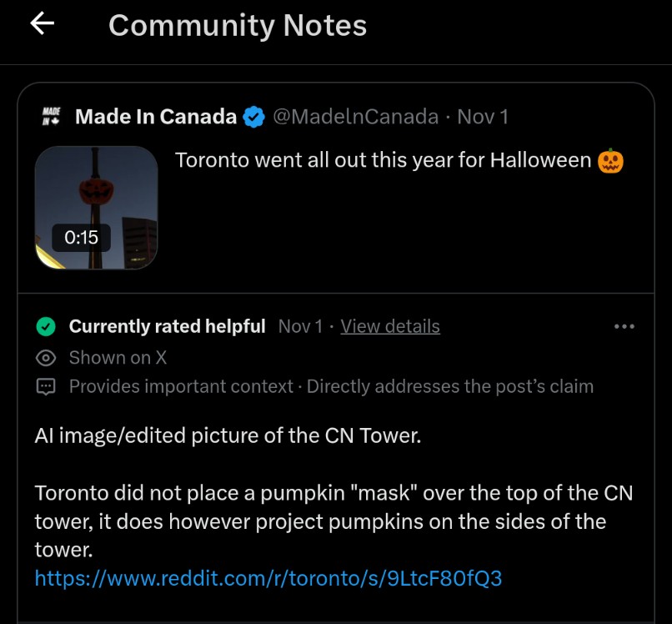Open the @MadeInCanada handle
The width and height of the screenshot is (672, 624).
355,117
